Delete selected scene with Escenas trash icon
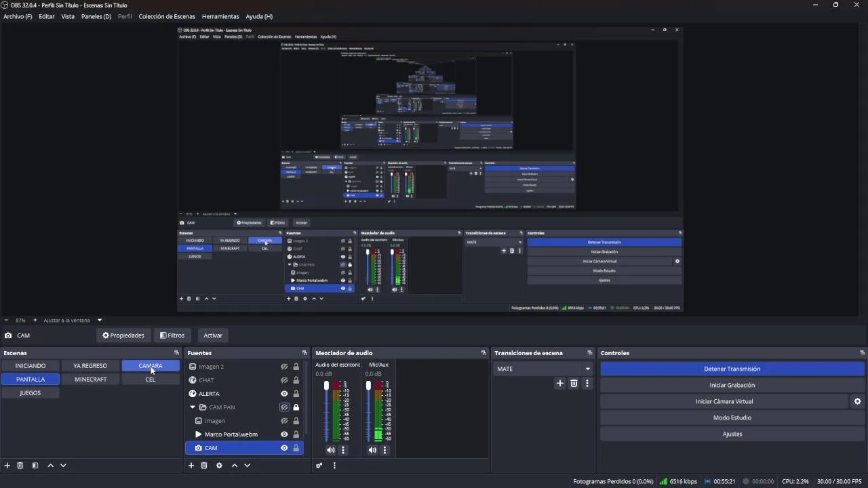Viewport: 868px width, 488px height. 20,466
